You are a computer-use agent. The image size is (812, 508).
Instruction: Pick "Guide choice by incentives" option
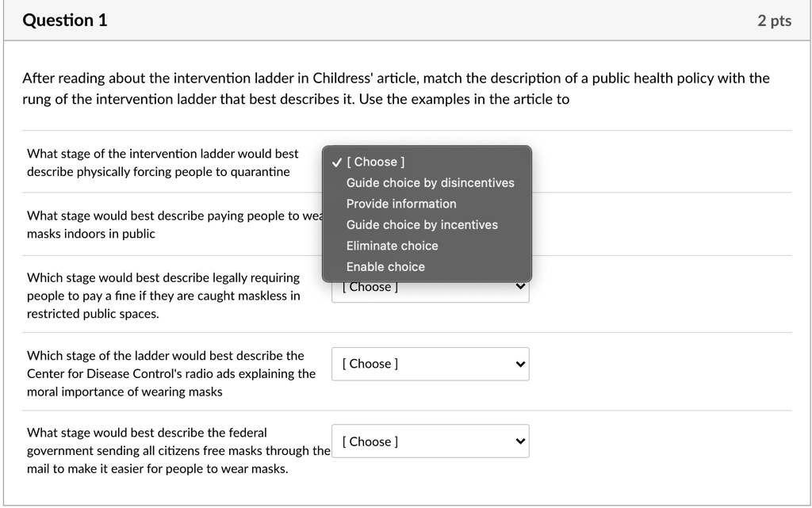click(x=422, y=225)
